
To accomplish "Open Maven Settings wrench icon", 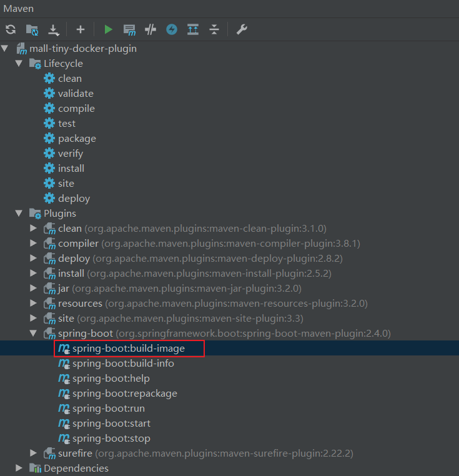I will pos(242,29).
